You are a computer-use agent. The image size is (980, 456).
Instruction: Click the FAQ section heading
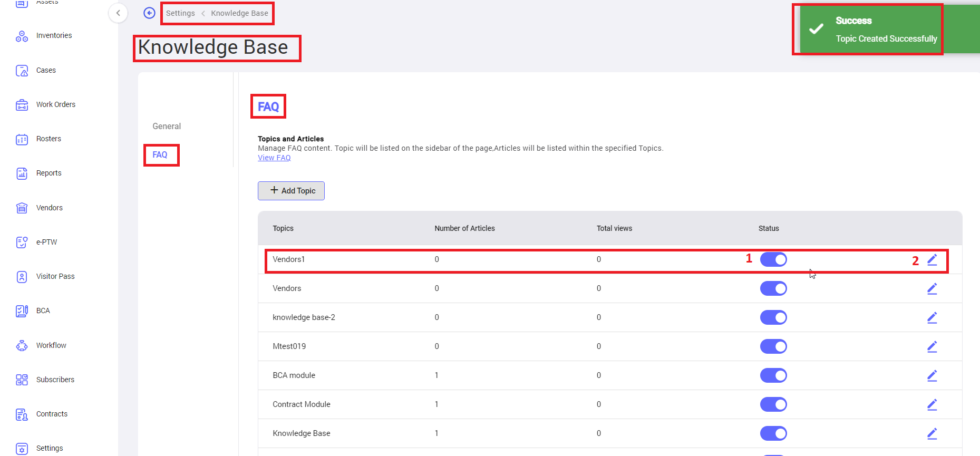click(x=268, y=107)
